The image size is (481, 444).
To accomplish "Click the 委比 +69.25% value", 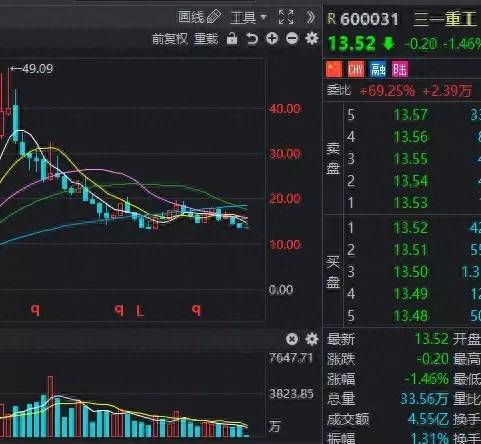I will click(387, 90).
